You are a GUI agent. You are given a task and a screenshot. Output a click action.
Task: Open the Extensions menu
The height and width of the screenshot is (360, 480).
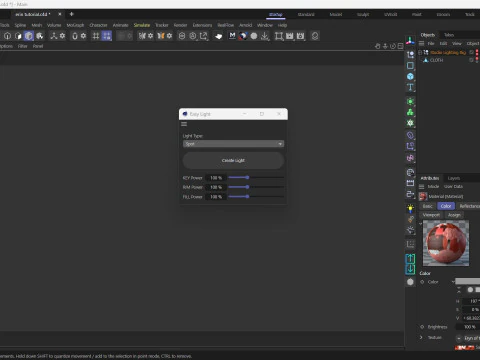click(x=202, y=25)
